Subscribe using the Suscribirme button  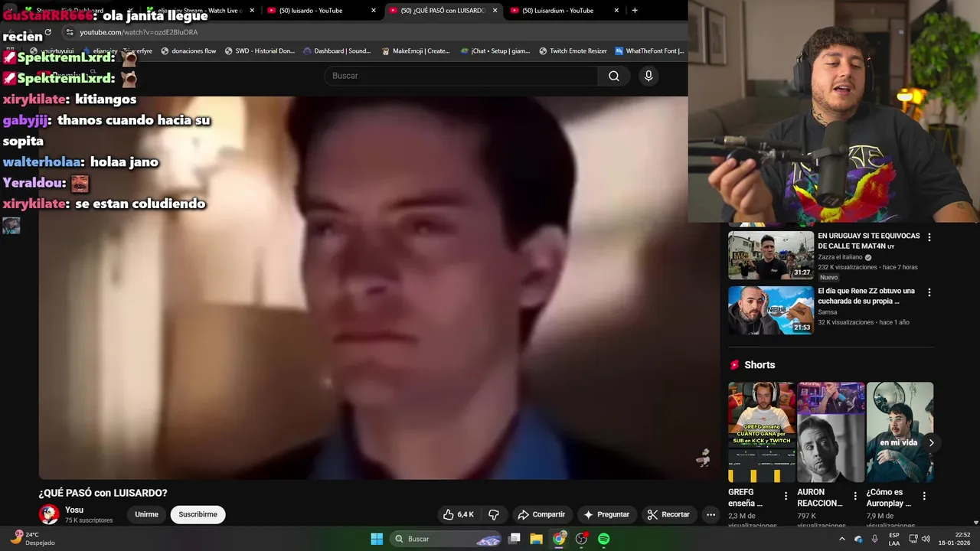[198, 514]
